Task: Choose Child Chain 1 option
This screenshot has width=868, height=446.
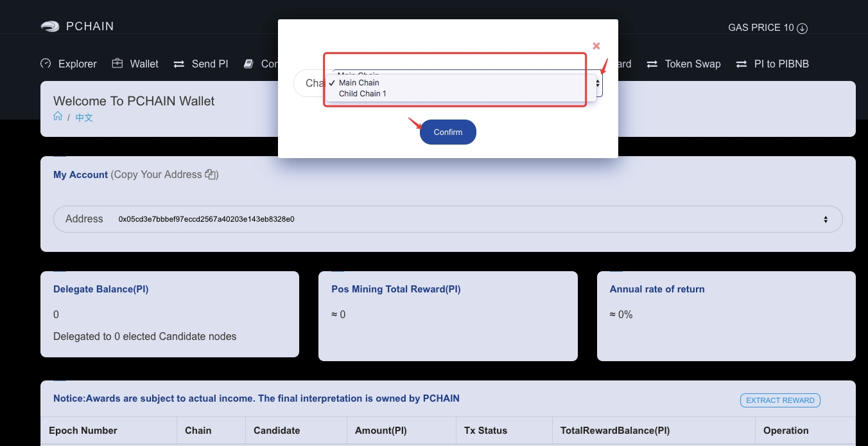Action: coord(362,94)
